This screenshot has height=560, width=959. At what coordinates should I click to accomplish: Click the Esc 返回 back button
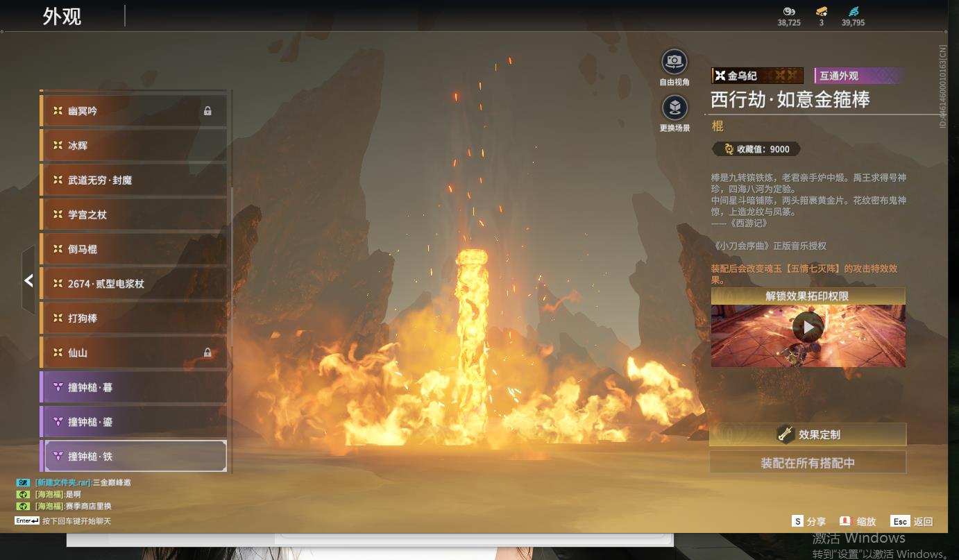coord(912,521)
